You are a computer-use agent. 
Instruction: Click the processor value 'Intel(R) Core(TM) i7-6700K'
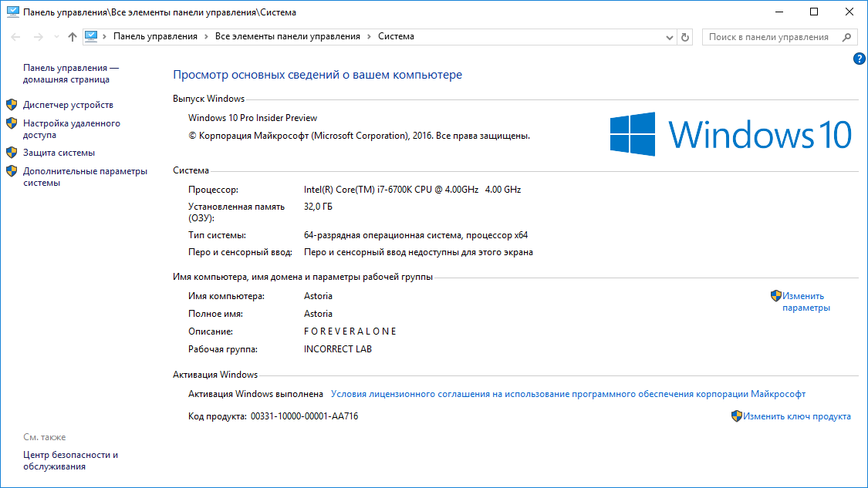(413, 189)
